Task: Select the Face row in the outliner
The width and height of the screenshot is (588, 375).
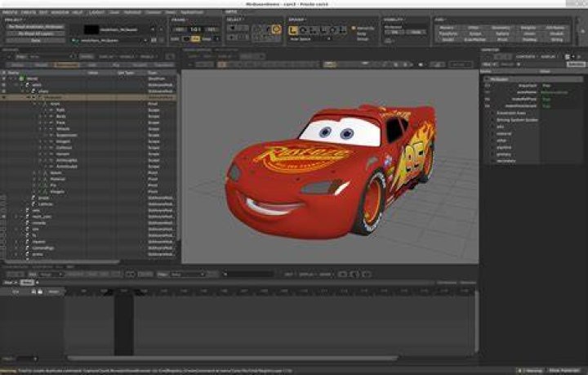Action: pos(88,123)
